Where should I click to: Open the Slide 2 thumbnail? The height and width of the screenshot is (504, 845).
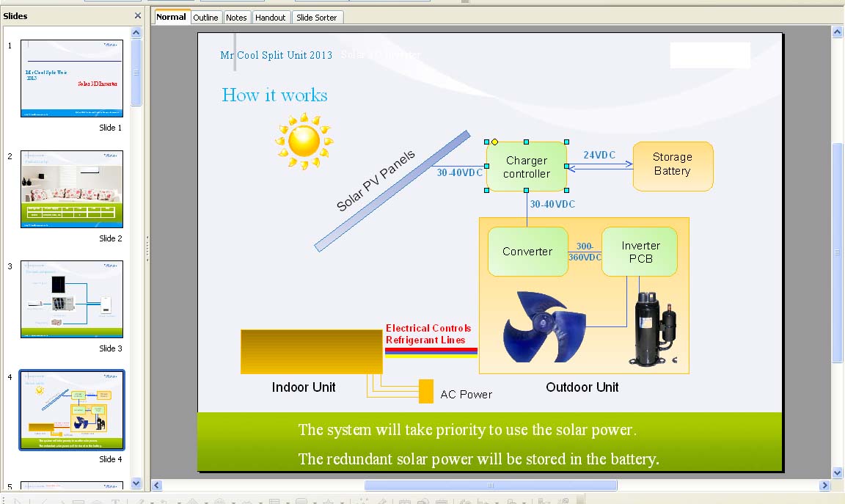point(72,189)
